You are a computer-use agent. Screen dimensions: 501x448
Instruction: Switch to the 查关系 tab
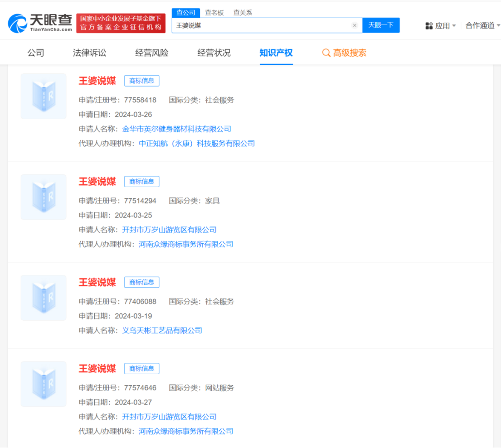pos(243,13)
